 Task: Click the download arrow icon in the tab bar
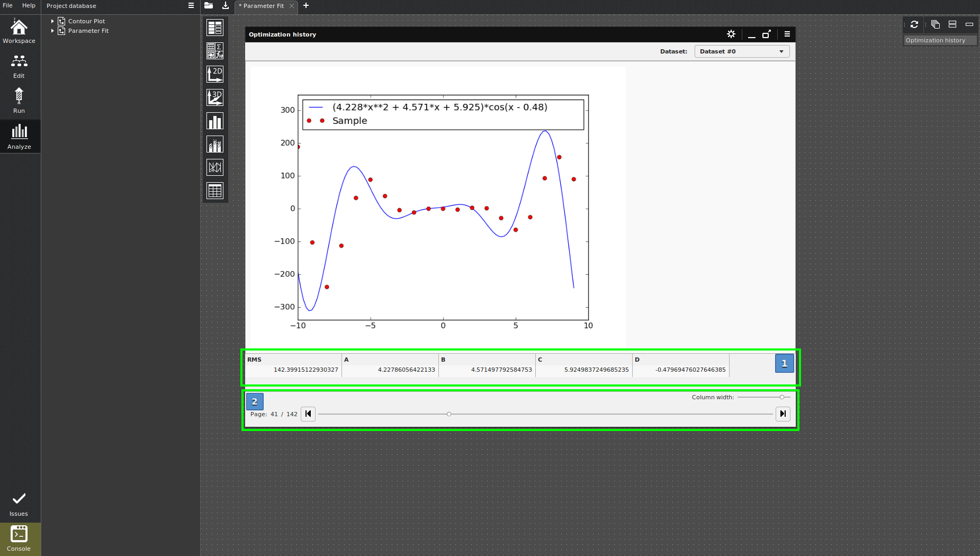tap(226, 6)
